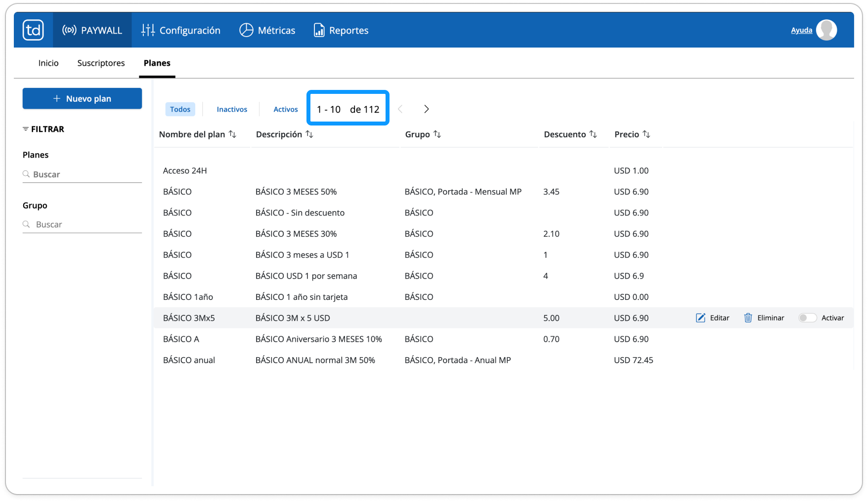Viewport: 868px width, 502px height.
Task: Switch to the Suscriptores tab
Action: click(x=101, y=63)
